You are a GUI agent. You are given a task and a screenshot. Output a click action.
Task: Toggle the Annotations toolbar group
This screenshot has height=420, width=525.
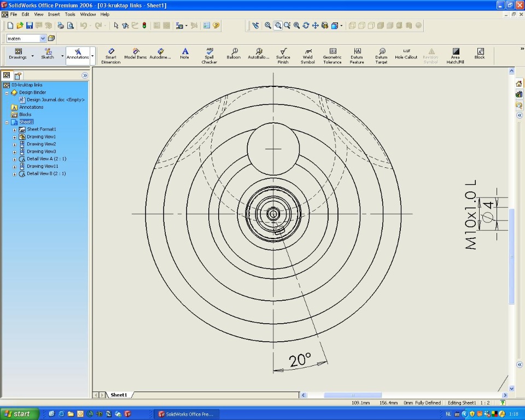point(78,54)
